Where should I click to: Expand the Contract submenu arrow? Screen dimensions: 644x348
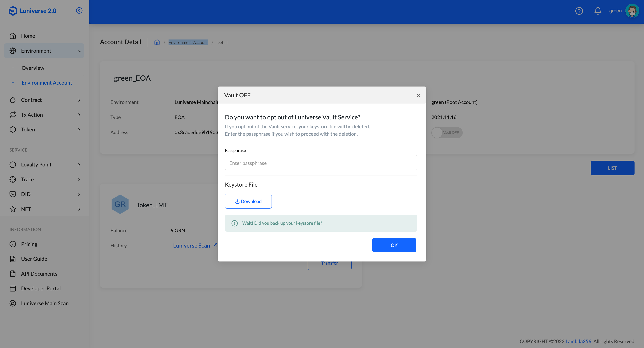pyautogui.click(x=79, y=100)
